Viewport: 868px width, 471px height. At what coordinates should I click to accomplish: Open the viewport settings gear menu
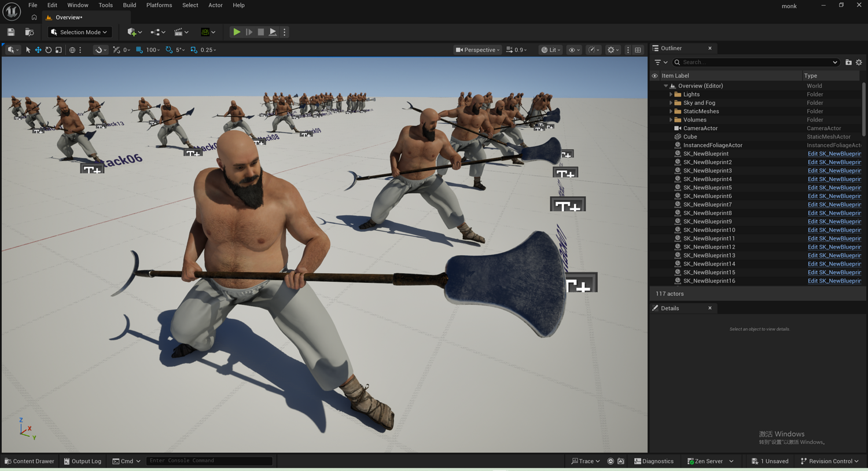click(x=612, y=50)
